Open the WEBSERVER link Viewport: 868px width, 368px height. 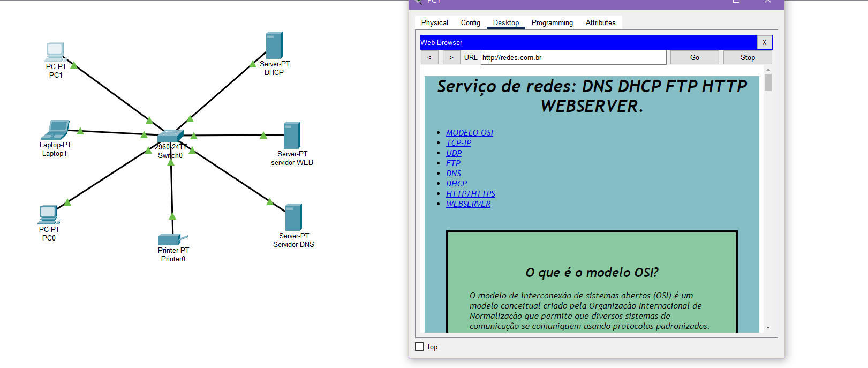[469, 204]
